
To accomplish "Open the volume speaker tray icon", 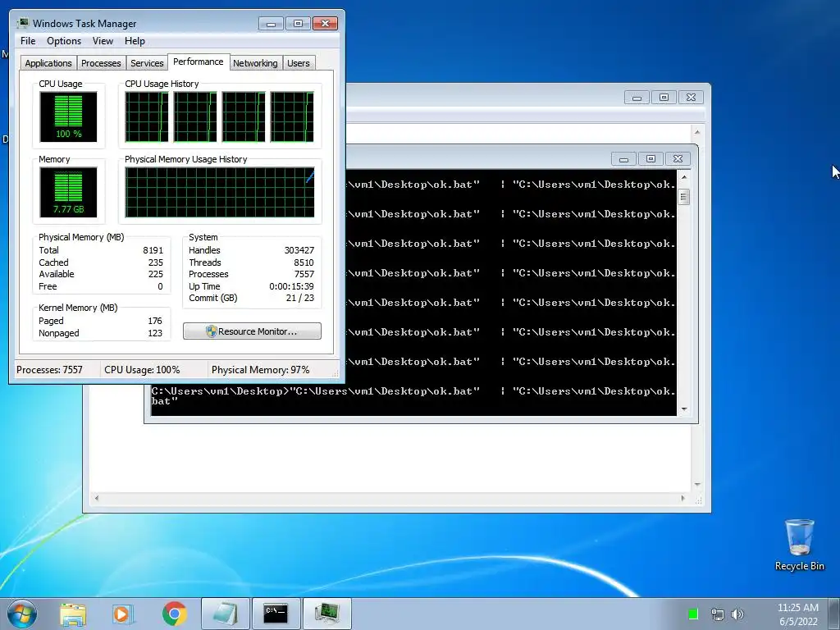I will (737, 614).
